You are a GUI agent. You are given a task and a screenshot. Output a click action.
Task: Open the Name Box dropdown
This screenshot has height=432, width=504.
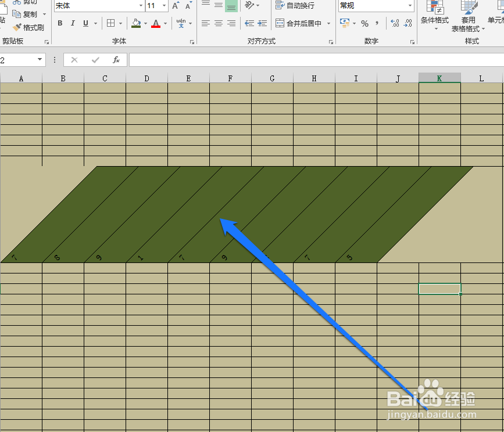pyautogui.click(x=40, y=59)
